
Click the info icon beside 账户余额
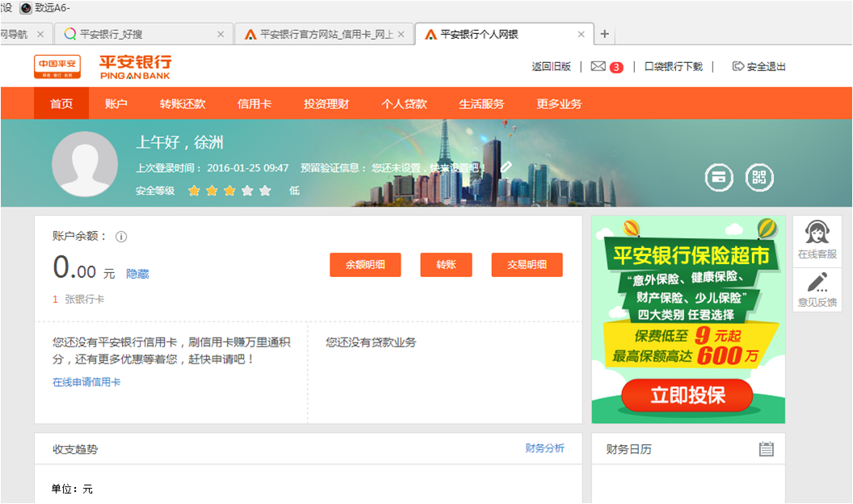pos(121,237)
